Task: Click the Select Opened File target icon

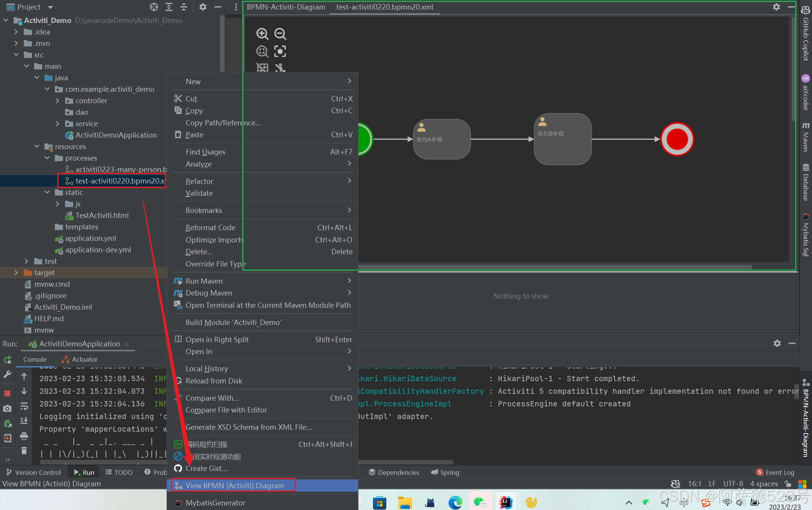Action: pos(154,7)
